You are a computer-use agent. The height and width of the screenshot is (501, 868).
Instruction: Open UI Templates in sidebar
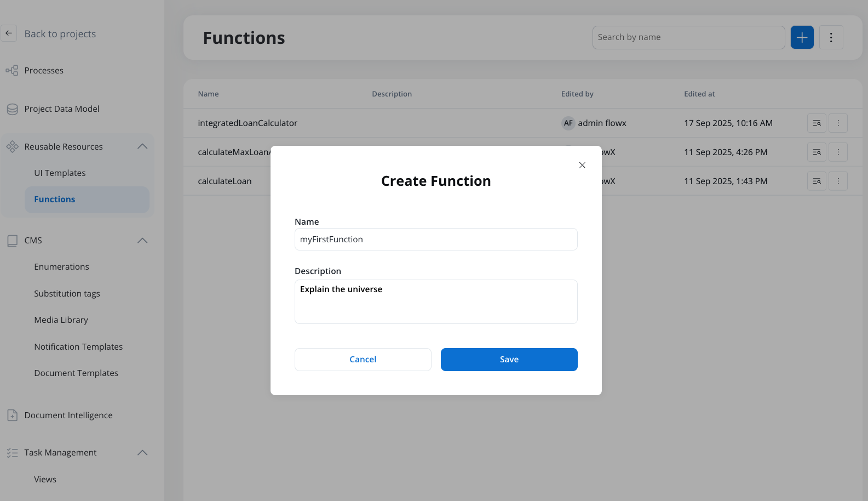click(x=60, y=173)
